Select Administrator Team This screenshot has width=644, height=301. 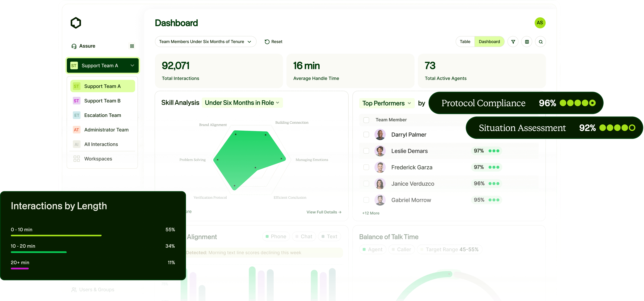tap(103, 130)
